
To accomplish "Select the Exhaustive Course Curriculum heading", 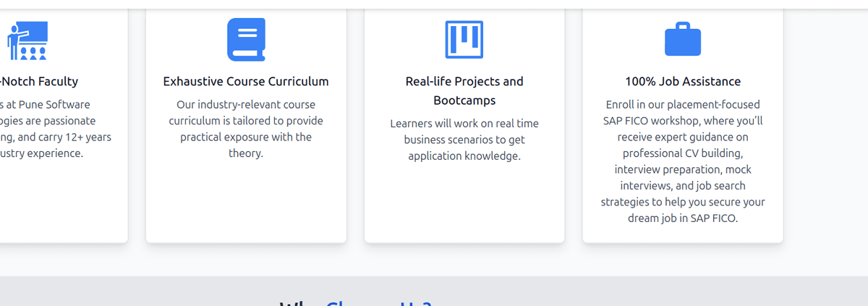I will (246, 81).
